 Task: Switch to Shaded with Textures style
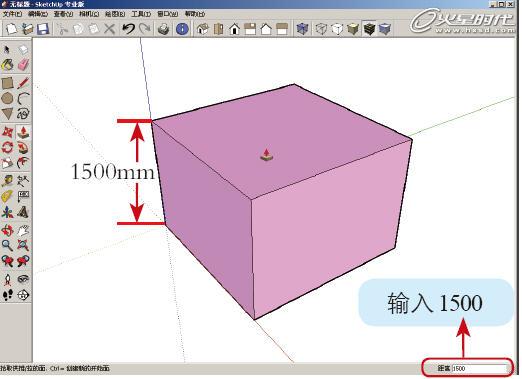369,29
